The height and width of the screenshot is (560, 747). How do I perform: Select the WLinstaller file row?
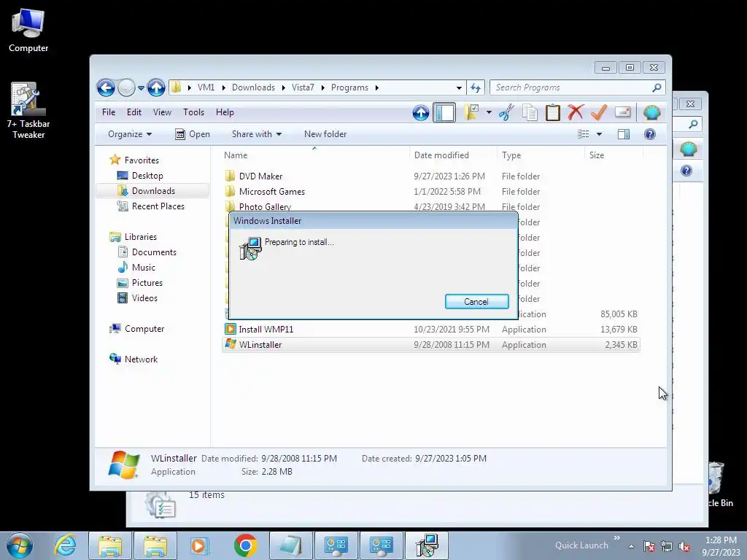pyautogui.click(x=431, y=345)
